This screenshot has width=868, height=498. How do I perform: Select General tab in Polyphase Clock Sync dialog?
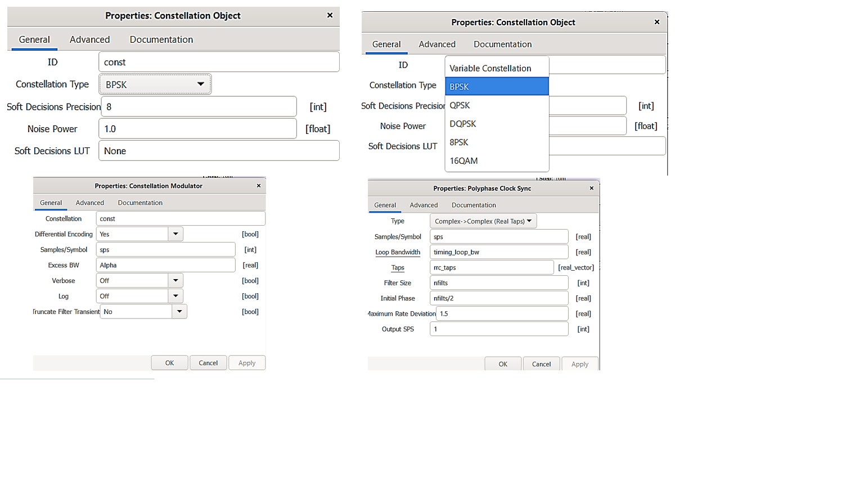point(385,205)
